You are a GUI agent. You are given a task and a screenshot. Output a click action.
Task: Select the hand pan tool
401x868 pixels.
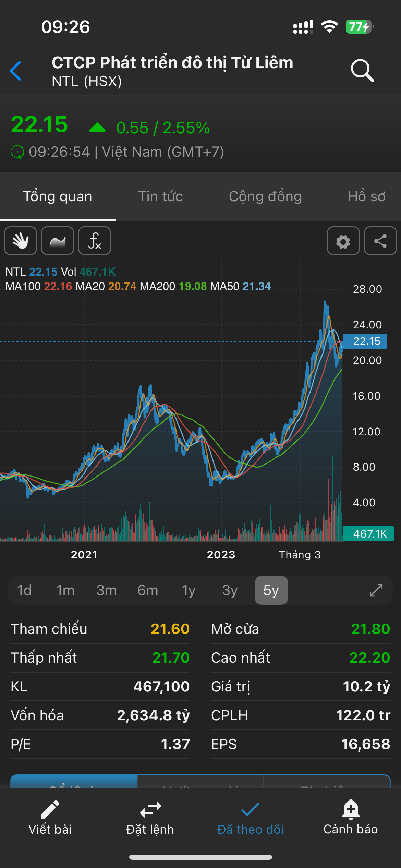pos(21,241)
